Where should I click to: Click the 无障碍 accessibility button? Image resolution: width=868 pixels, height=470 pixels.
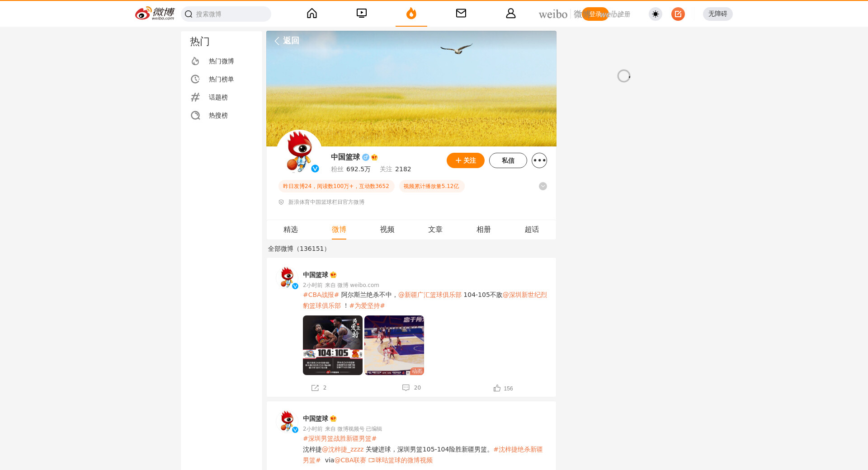click(x=718, y=14)
